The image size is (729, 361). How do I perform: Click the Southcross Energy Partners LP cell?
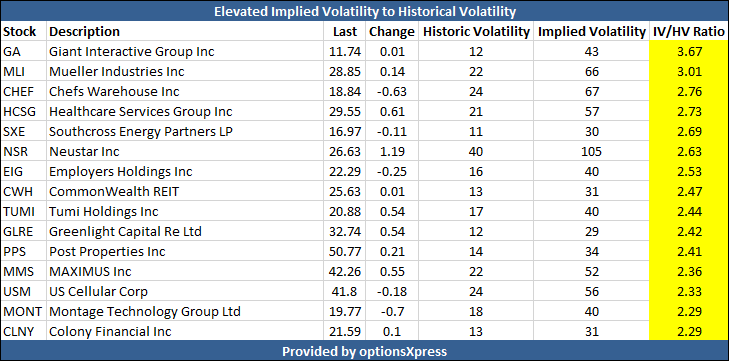coord(185,131)
